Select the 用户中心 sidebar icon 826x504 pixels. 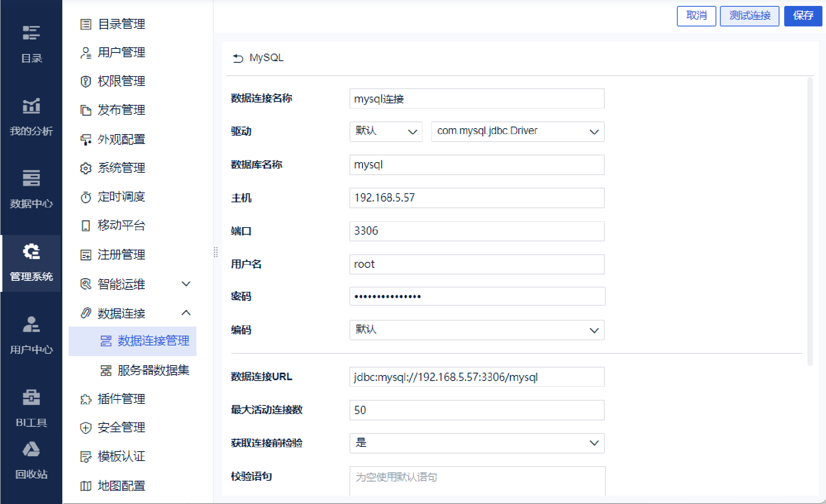click(x=31, y=325)
